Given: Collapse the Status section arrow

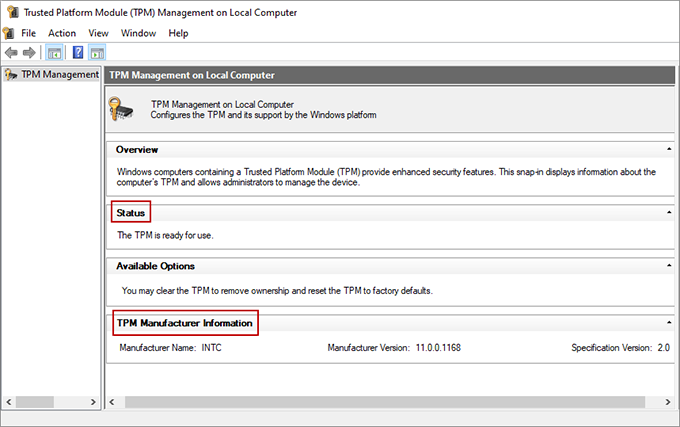Looking at the screenshot, I should coord(667,213).
